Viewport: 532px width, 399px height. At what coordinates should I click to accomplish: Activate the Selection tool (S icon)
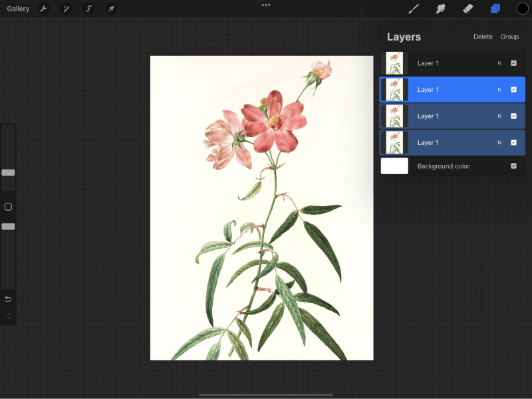[x=88, y=9]
